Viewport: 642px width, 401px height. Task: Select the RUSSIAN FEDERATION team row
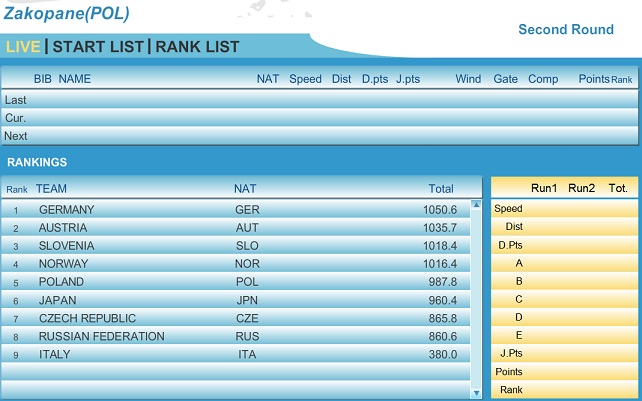(235, 336)
